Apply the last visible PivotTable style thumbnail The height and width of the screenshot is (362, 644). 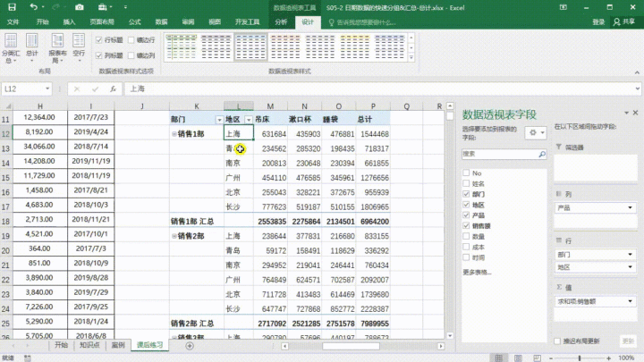pyautogui.click(x=389, y=47)
